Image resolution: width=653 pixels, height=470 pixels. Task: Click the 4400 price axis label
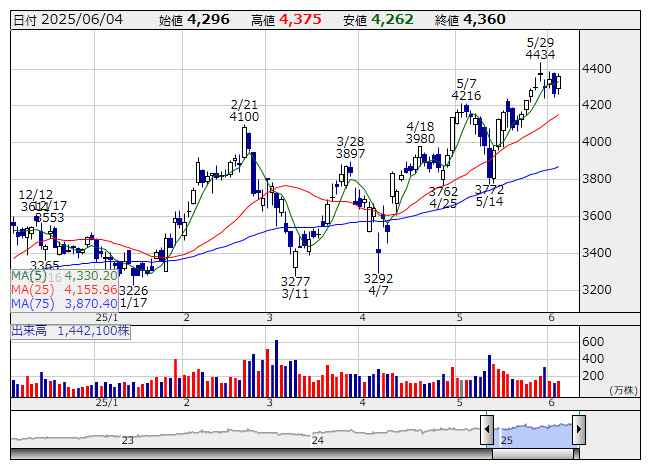pyautogui.click(x=596, y=69)
